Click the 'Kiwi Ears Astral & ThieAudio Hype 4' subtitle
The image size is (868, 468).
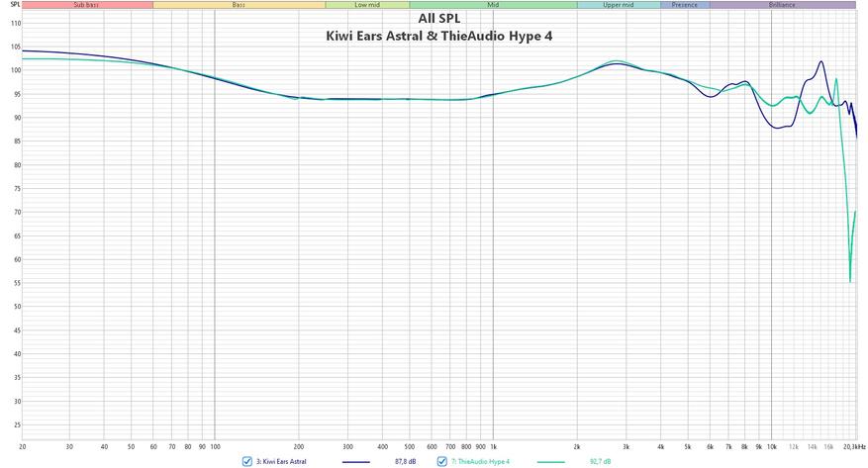tap(439, 37)
